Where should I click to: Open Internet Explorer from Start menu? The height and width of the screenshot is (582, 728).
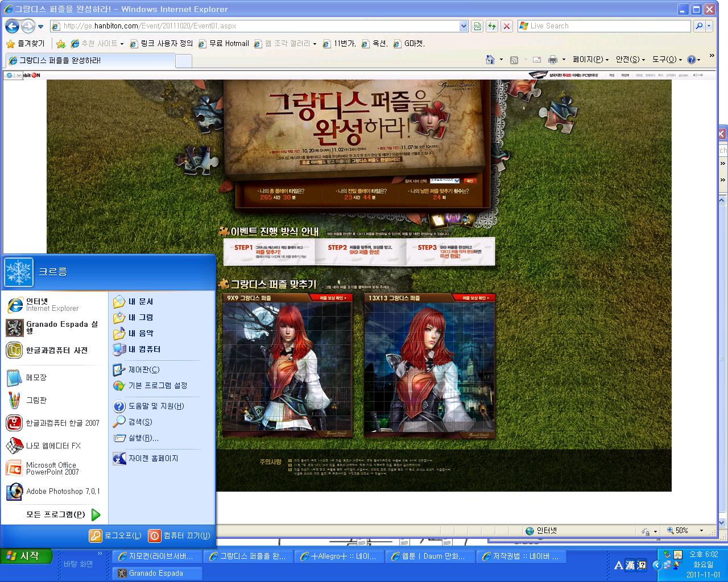[54, 305]
